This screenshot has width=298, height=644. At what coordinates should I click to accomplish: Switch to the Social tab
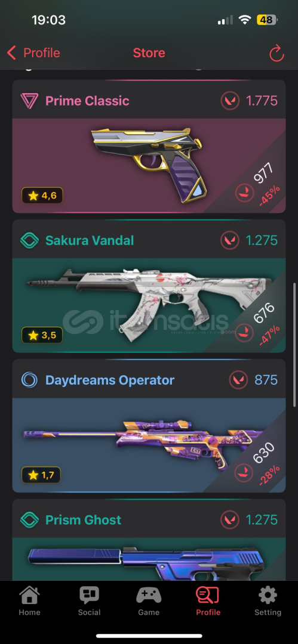pos(90,601)
